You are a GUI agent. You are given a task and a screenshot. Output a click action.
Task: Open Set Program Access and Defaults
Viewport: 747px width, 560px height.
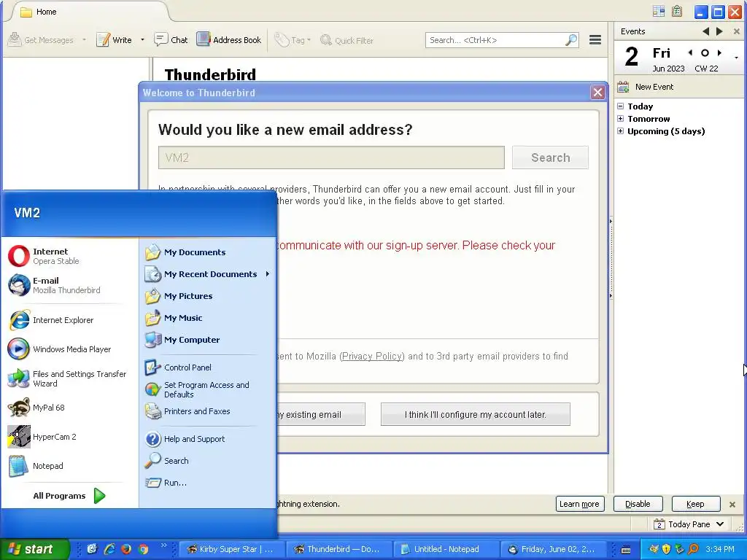click(208, 389)
